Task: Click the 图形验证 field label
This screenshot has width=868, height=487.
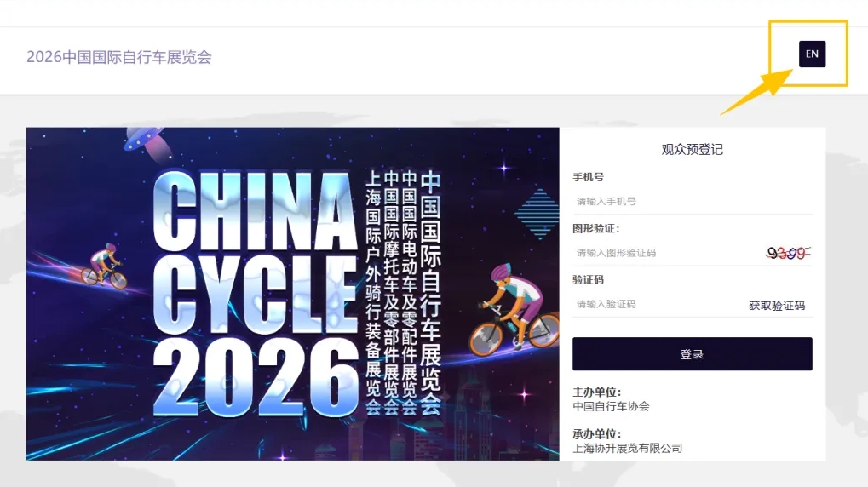Action: [596, 228]
